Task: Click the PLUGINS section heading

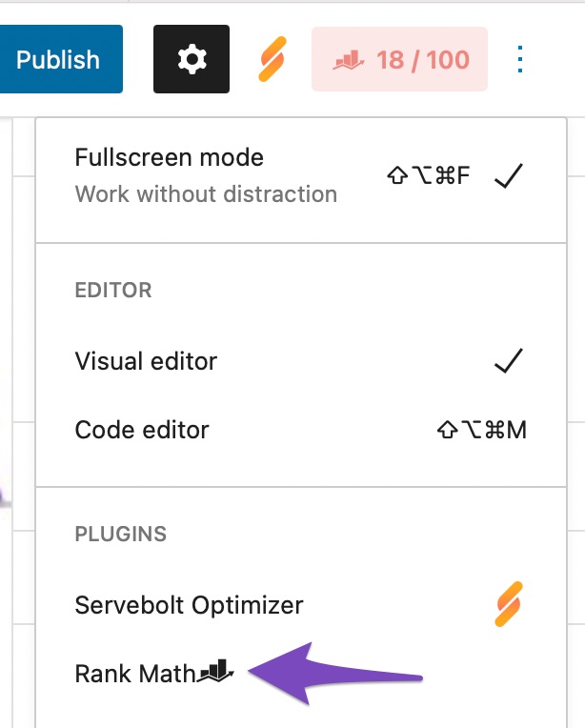Action: 120,534
